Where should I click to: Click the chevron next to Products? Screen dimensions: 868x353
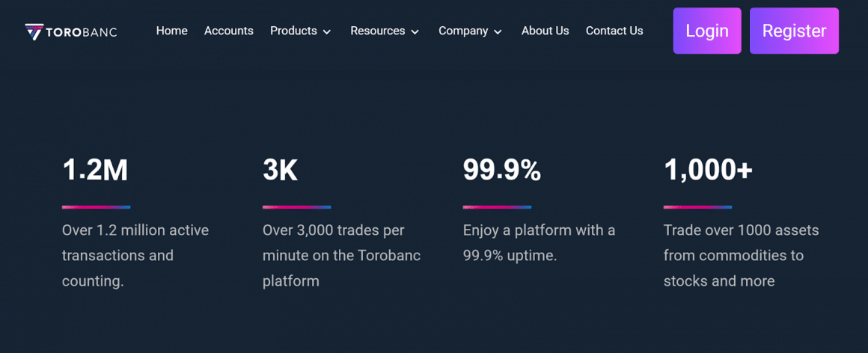click(327, 32)
